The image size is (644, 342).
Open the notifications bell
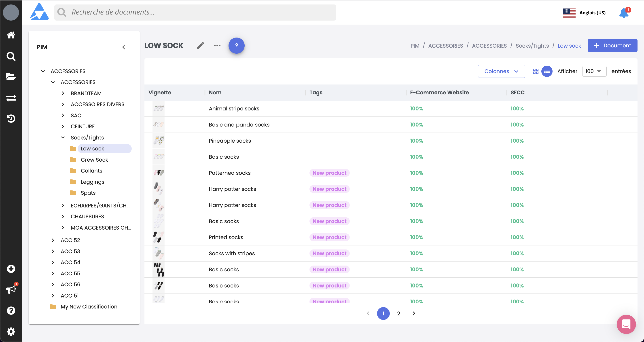click(x=624, y=13)
